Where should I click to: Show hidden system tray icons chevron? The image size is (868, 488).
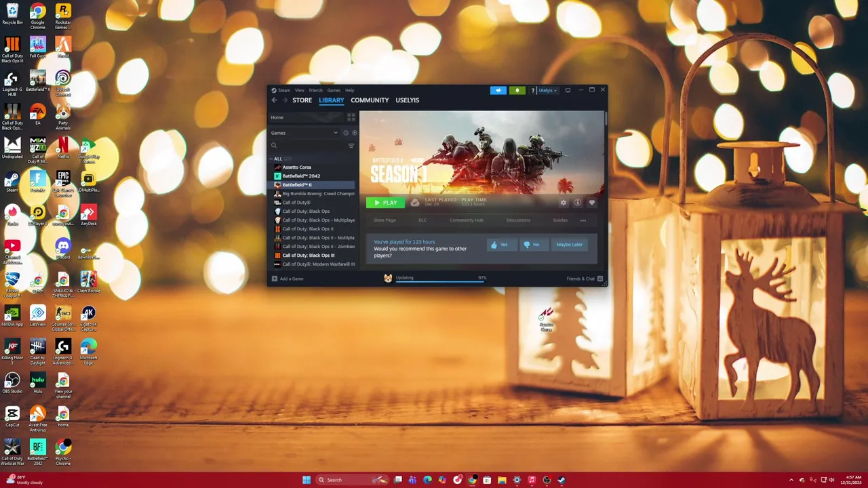[791, 480]
